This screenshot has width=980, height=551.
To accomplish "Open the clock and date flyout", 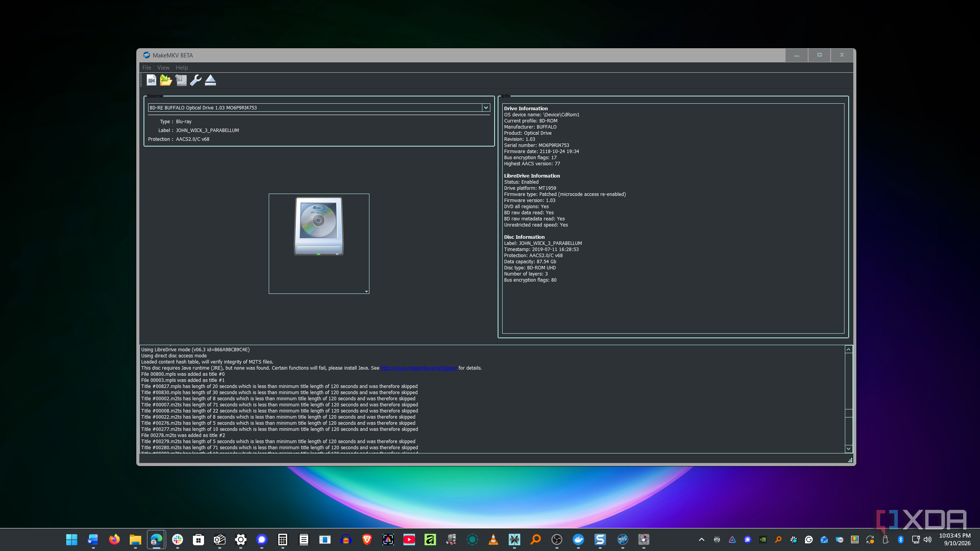I will click(955, 540).
